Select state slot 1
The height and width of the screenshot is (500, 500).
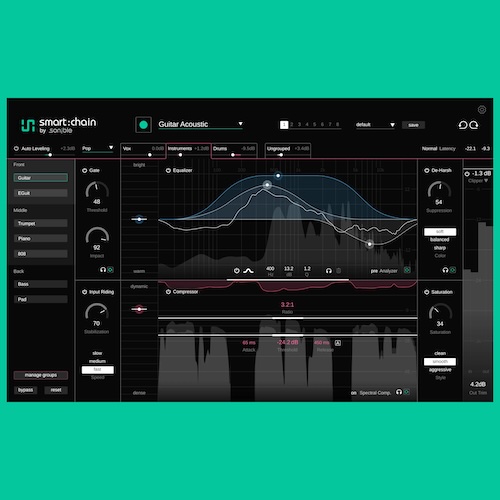tap(284, 125)
